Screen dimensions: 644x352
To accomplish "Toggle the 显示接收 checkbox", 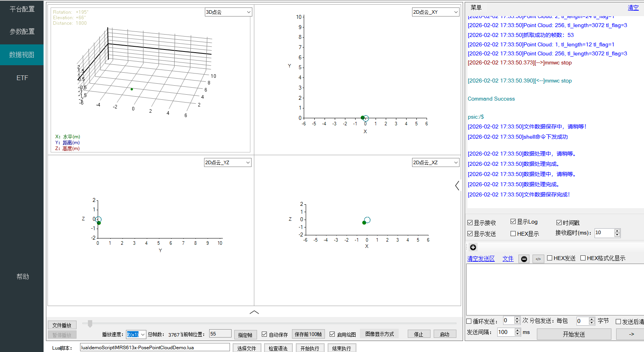I will 470,223.
